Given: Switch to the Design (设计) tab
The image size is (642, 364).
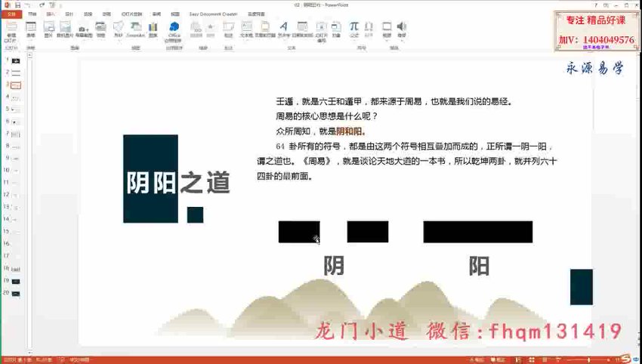Looking at the screenshot, I should click(x=69, y=14).
